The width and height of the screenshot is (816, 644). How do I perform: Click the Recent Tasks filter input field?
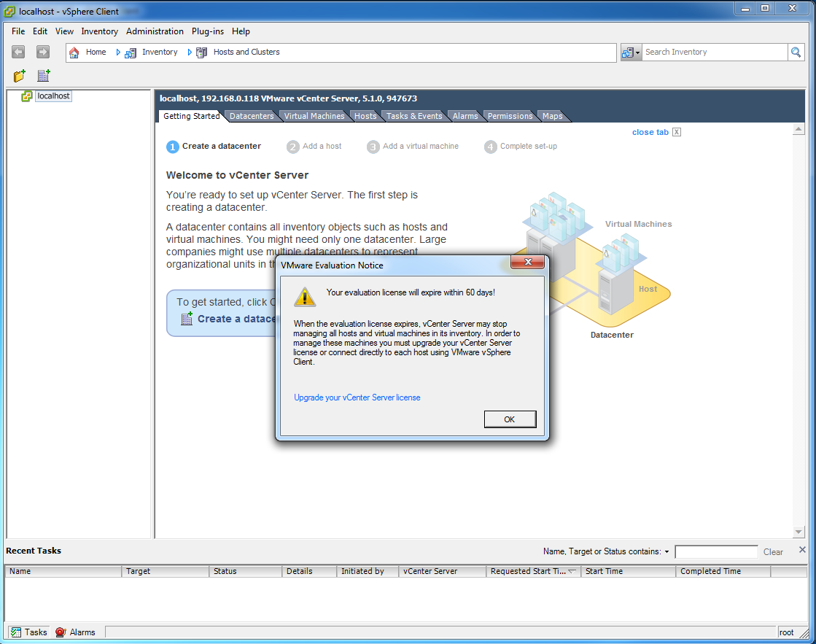coord(716,551)
